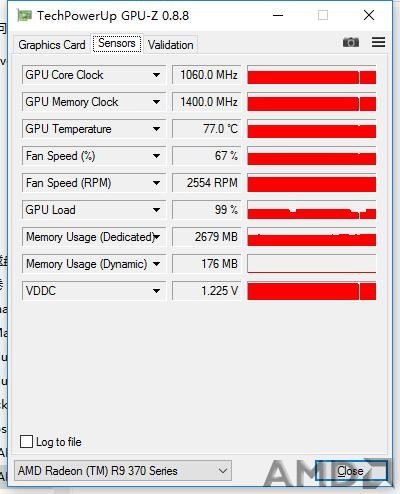This screenshot has width=400, height=494.
Task: Switch to the Graphics Card tab
Action: coord(52,45)
